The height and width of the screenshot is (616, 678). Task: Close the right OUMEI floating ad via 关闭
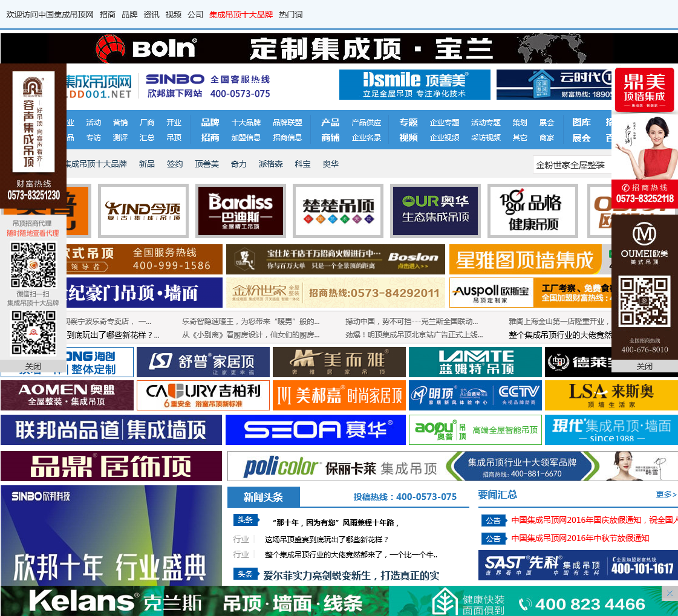coord(645,366)
